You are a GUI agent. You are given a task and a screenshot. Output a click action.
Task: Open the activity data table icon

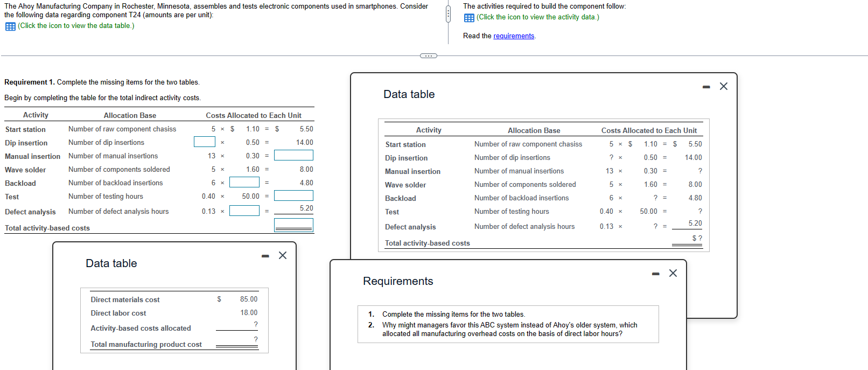pyautogui.click(x=469, y=17)
